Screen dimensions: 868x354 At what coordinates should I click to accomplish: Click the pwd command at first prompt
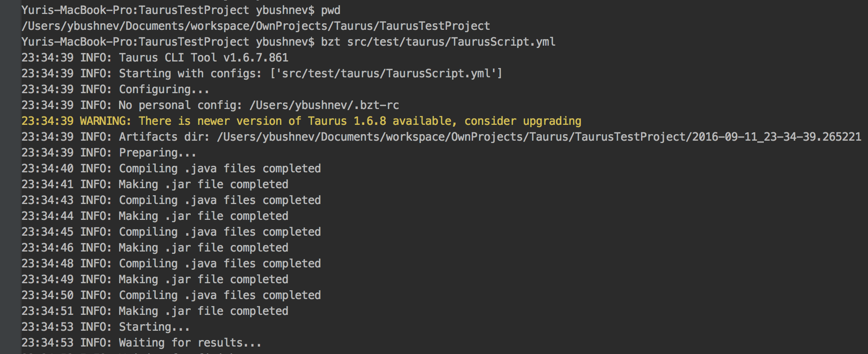(x=331, y=10)
